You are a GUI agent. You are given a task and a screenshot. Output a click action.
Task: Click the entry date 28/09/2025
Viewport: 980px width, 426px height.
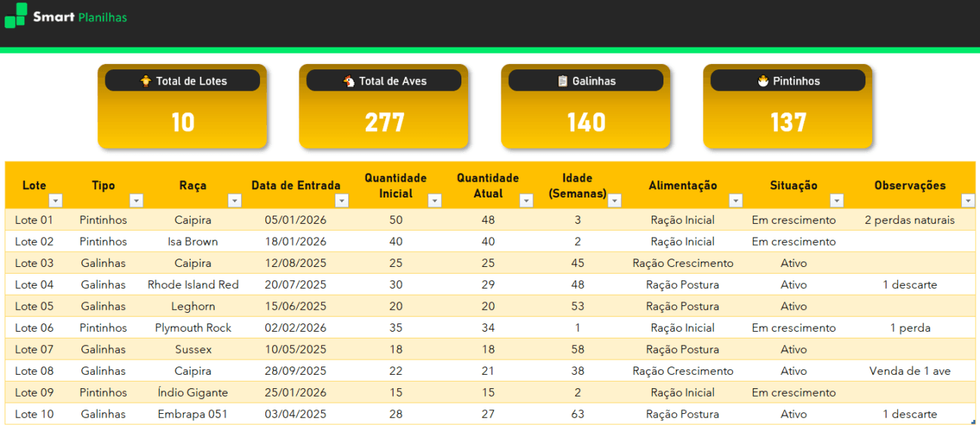tap(296, 371)
